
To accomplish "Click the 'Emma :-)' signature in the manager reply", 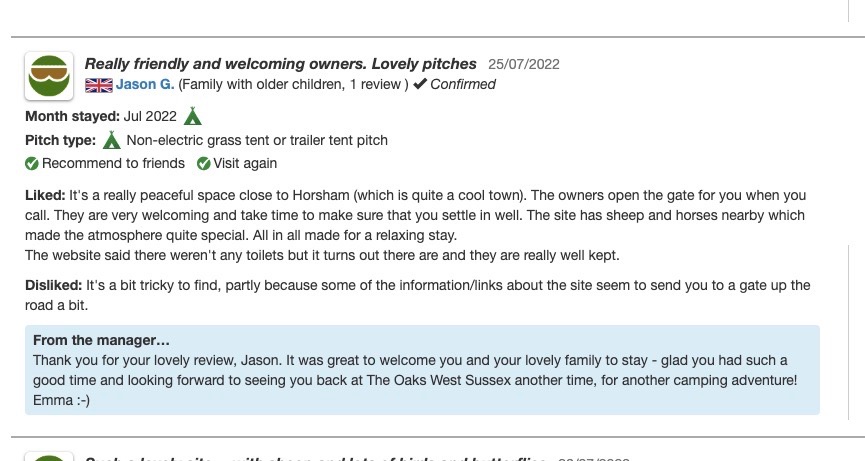I will pos(61,400).
